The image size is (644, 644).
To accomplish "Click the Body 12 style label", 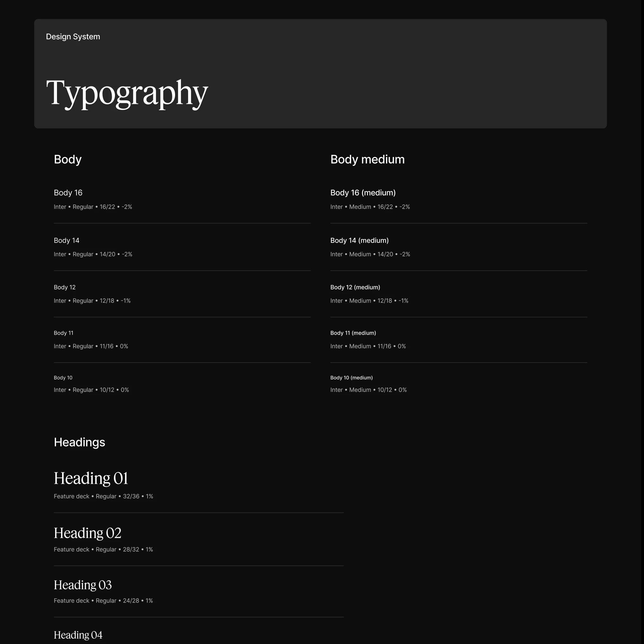I will pyautogui.click(x=65, y=287).
